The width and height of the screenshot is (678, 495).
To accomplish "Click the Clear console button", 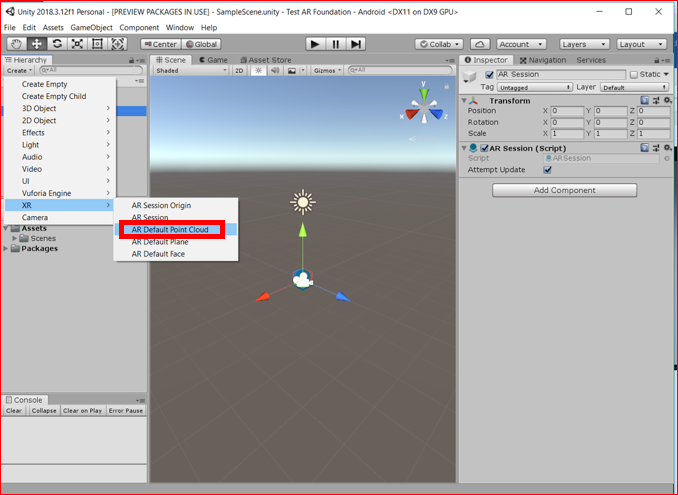I will tap(14, 411).
